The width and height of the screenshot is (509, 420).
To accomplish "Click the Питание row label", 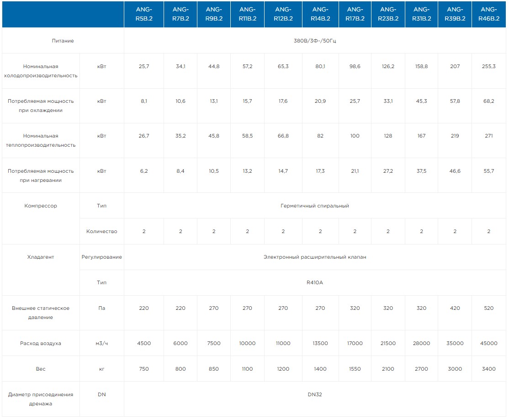I will 63,41.
